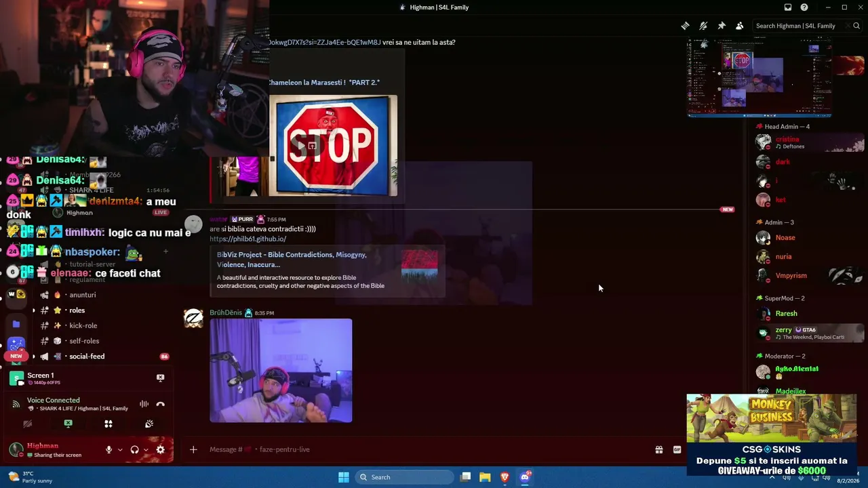This screenshot has height=488, width=868.
Task: Click the BrühDënis username in chat
Action: tap(226, 312)
